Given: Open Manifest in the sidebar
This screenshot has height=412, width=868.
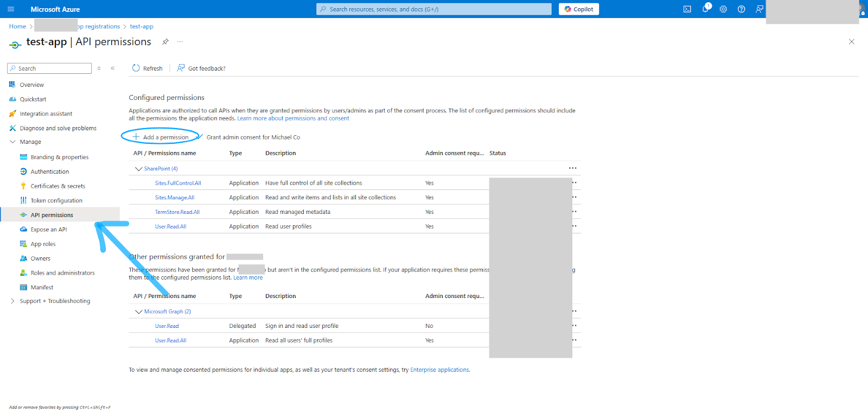Looking at the screenshot, I should tap(42, 288).
